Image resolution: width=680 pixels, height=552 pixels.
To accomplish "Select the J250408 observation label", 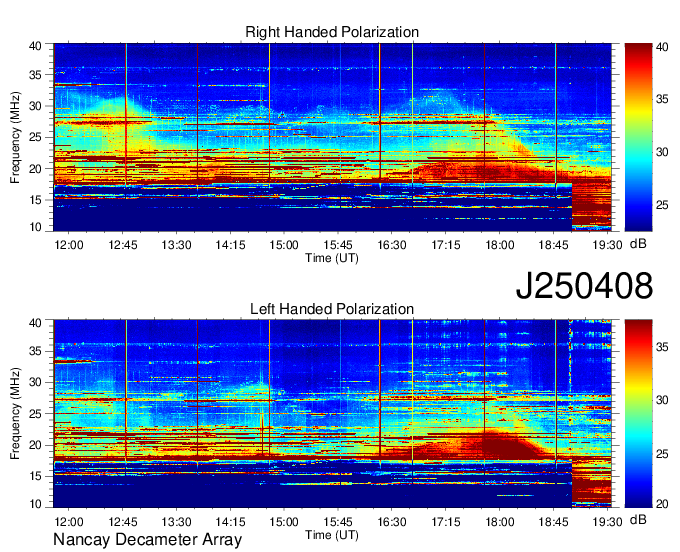I will click(x=584, y=286).
